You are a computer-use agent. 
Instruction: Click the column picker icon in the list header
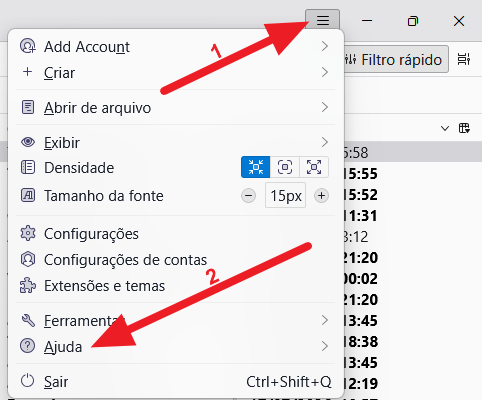(464, 128)
